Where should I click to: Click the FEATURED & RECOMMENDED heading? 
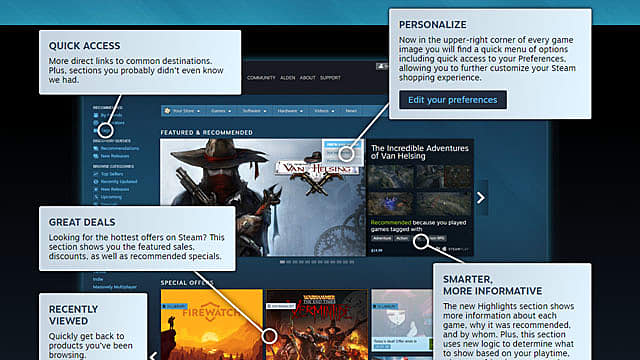click(x=207, y=133)
